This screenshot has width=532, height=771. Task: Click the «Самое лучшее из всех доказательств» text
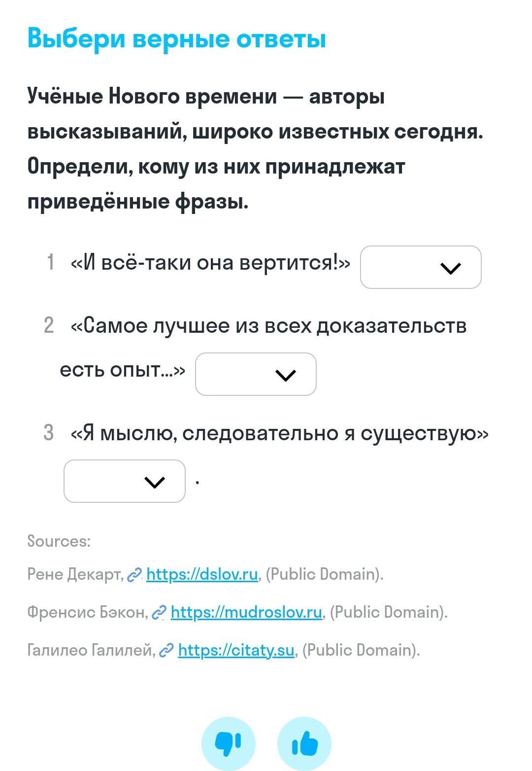269,326
